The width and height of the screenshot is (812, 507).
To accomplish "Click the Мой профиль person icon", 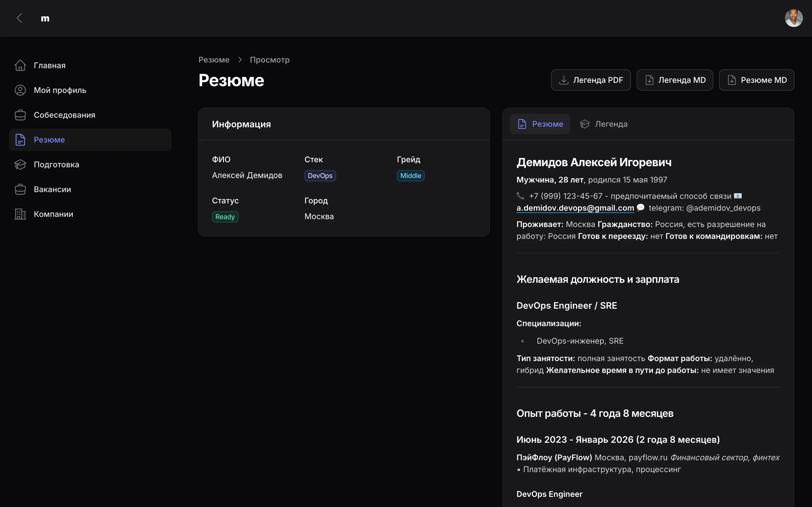I will pos(20,90).
